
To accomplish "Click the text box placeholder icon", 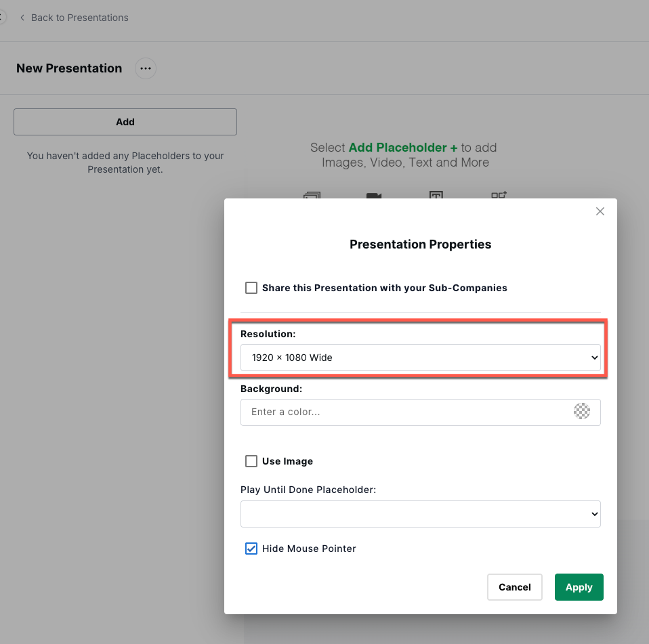I will point(436,195).
